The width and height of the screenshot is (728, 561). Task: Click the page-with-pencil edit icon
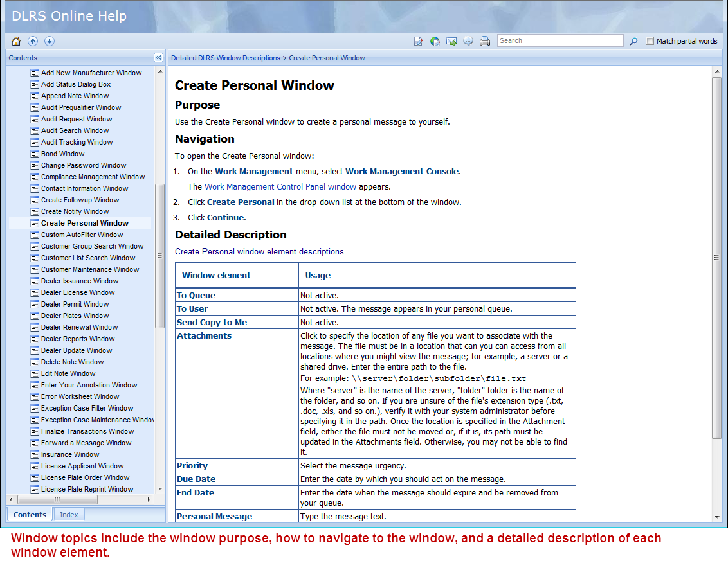click(418, 41)
